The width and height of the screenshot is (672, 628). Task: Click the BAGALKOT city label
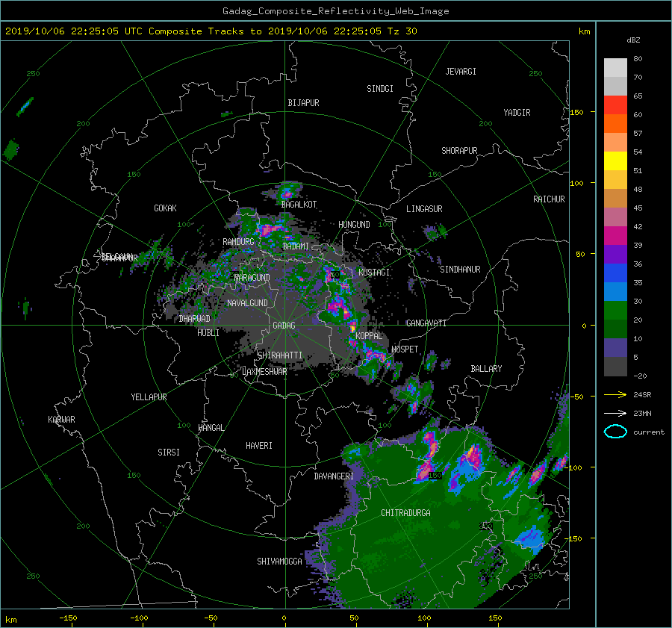click(299, 205)
